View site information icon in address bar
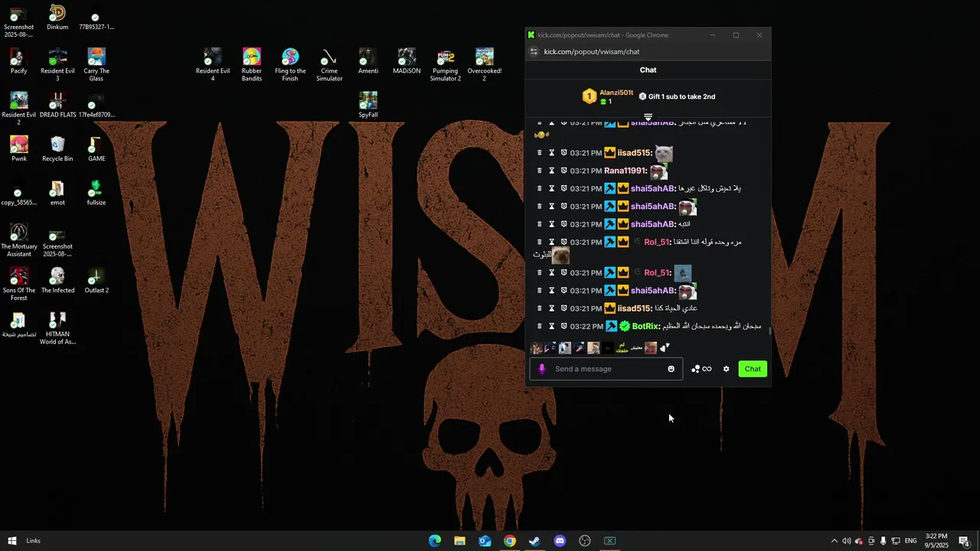Viewport: 980px width, 551px height. [534, 51]
